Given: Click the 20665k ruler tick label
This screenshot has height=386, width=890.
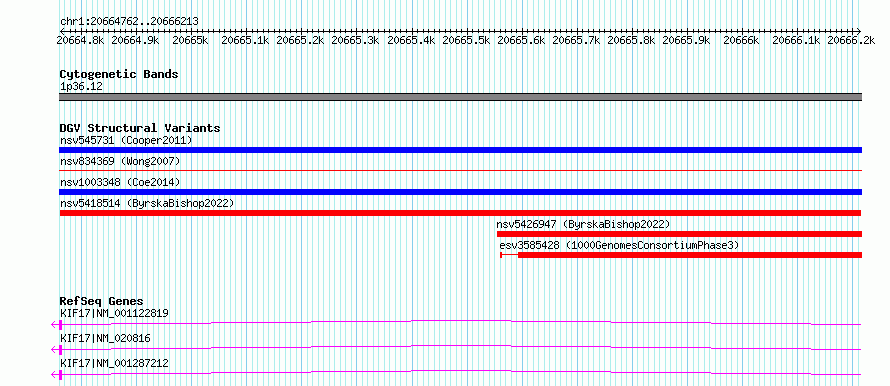Looking at the screenshot, I should point(191,40).
